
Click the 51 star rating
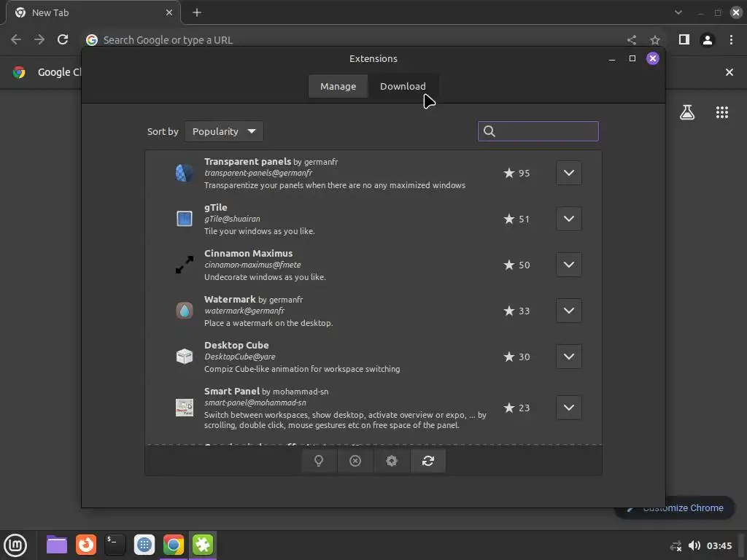click(x=517, y=219)
